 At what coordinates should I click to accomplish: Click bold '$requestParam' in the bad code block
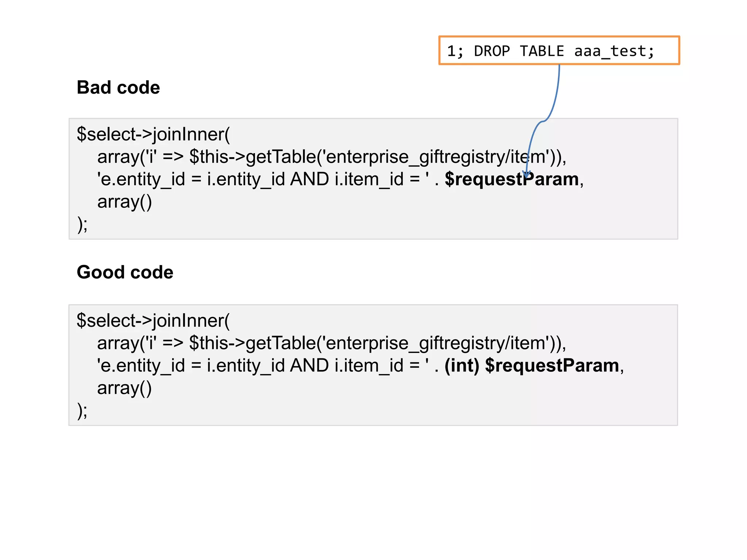point(512,179)
